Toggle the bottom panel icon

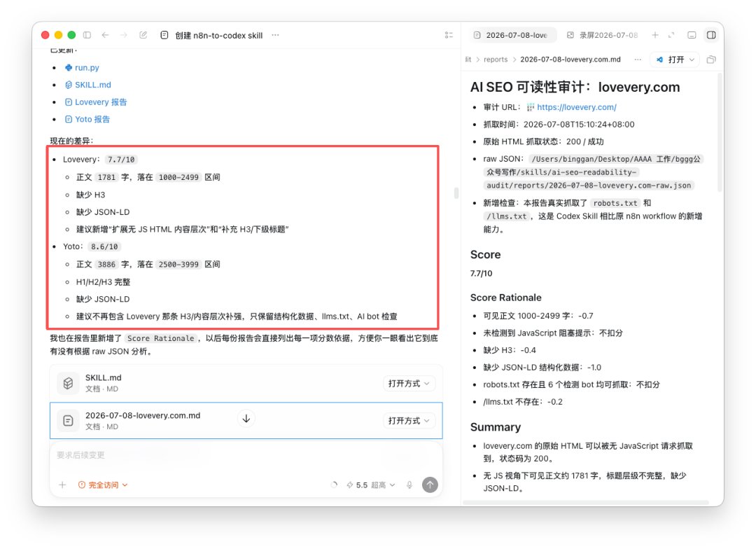tap(692, 35)
